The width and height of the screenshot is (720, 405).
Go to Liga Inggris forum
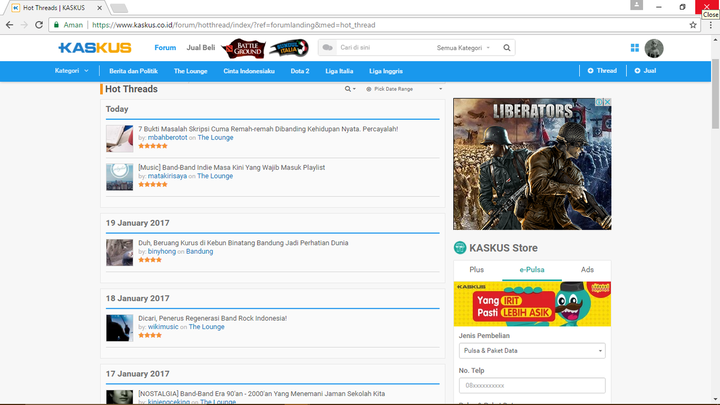point(386,71)
